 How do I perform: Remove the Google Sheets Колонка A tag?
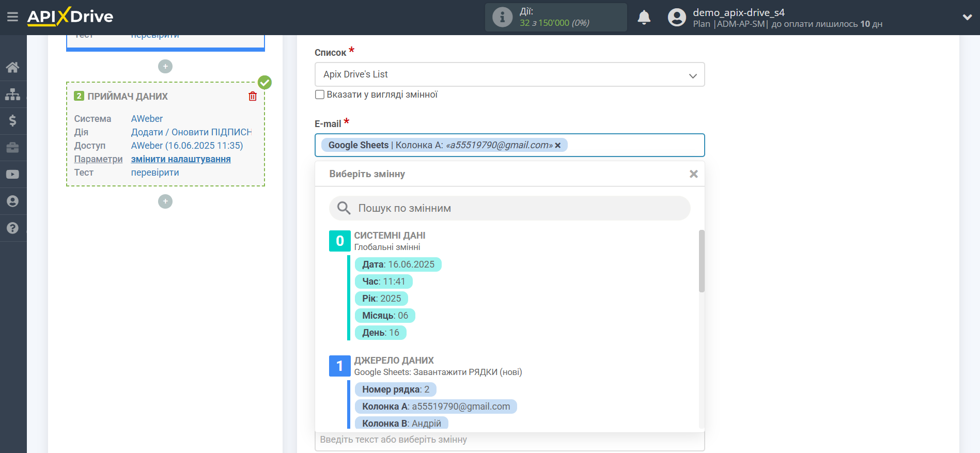click(558, 146)
